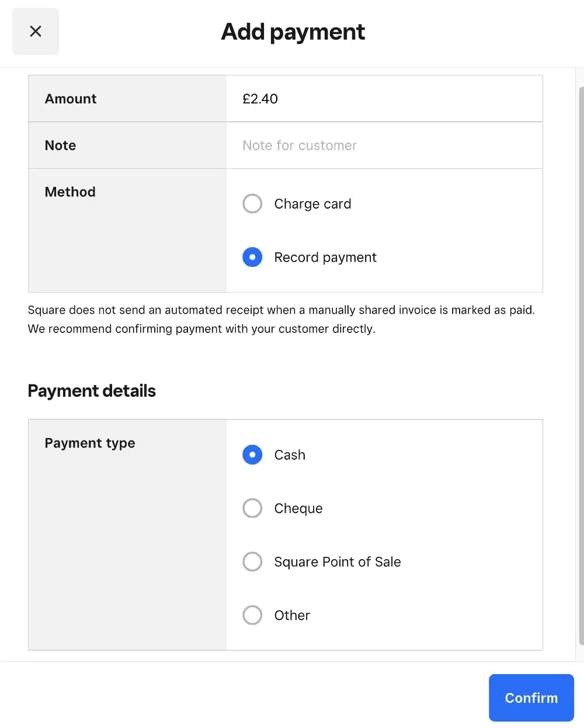Confirm the £2.40 payment
Viewport: 584px width, 728px height.
coord(531,698)
